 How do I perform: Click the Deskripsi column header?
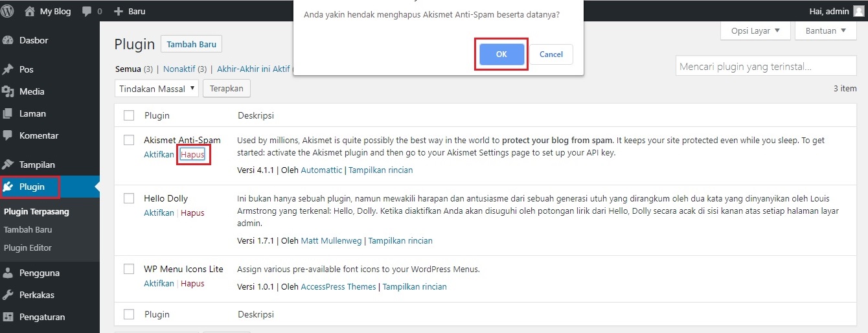tap(256, 115)
